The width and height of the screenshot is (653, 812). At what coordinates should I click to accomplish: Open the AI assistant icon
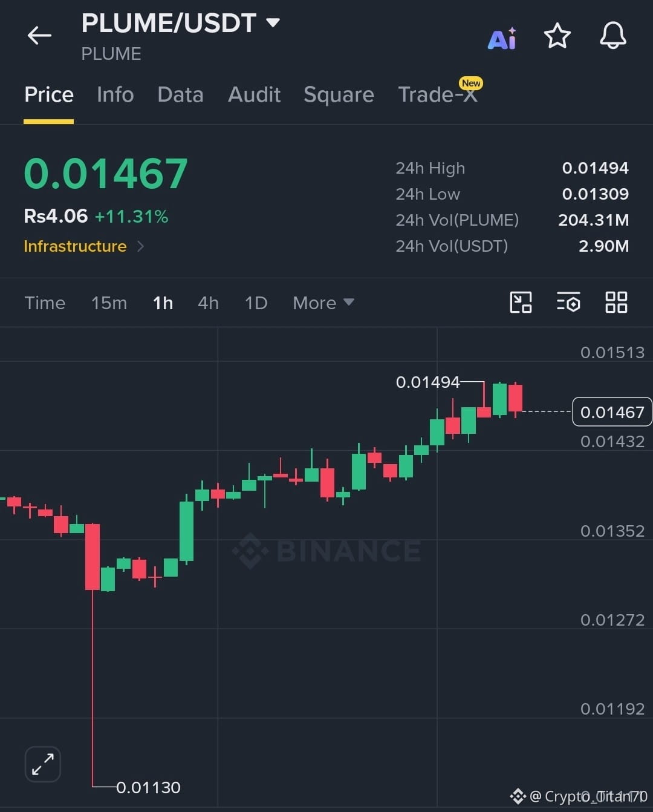(x=502, y=38)
